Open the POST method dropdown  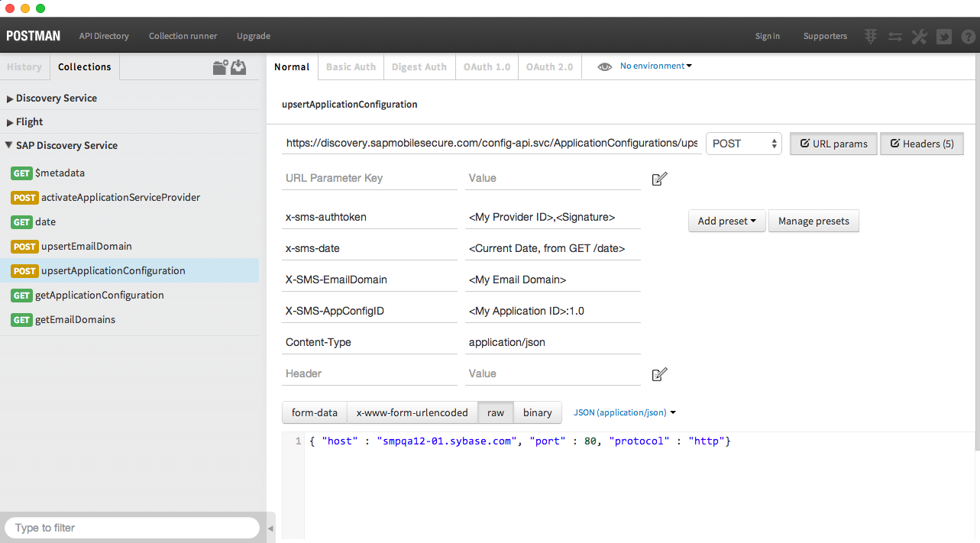[743, 144]
